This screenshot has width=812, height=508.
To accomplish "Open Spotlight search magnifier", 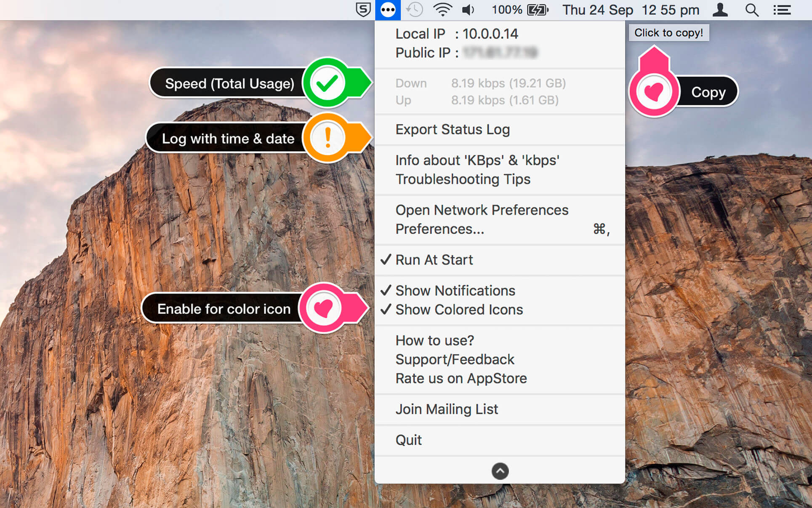I will (x=751, y=10).
